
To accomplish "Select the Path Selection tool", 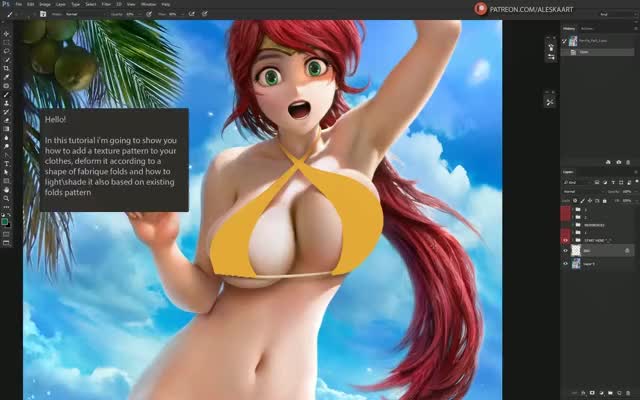I will click(6, 172).
